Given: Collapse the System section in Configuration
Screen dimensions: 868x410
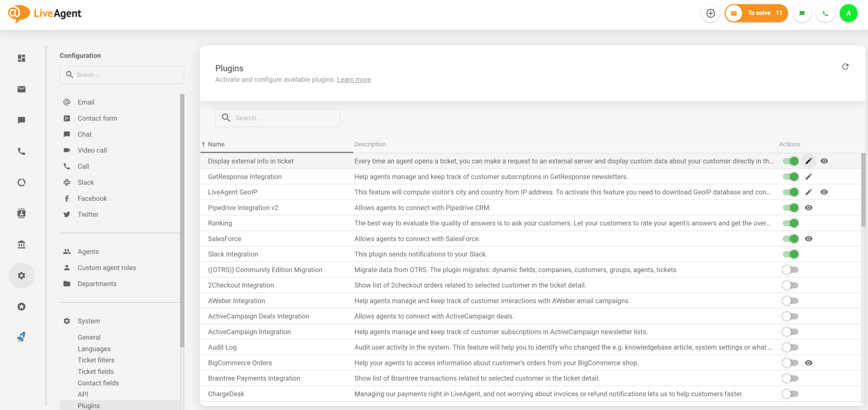Looking at the screenshot, I should pos(89,321).
